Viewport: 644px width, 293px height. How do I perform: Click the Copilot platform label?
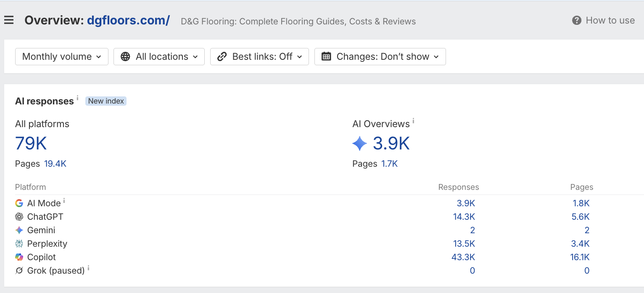click(42, 257)
